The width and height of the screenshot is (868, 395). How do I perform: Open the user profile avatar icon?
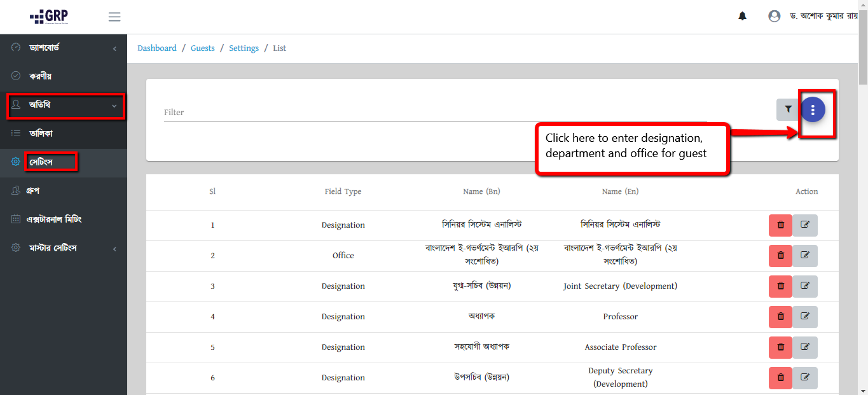click(x=774, y=17)
